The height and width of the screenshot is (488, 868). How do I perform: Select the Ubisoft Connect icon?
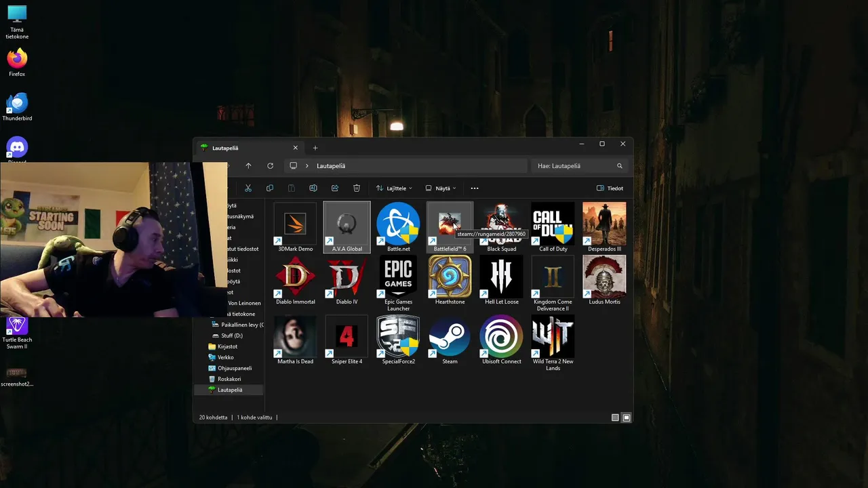click(502, 340)
